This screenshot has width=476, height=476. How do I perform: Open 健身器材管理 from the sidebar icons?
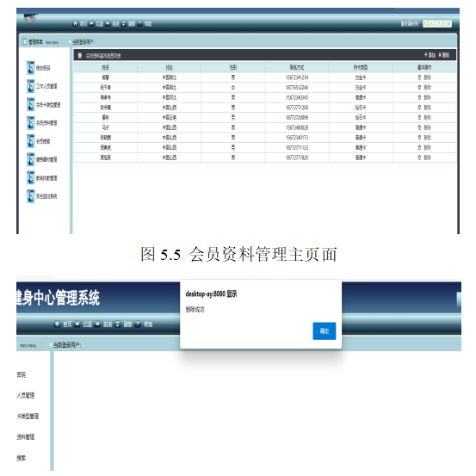tap(31, 160)
